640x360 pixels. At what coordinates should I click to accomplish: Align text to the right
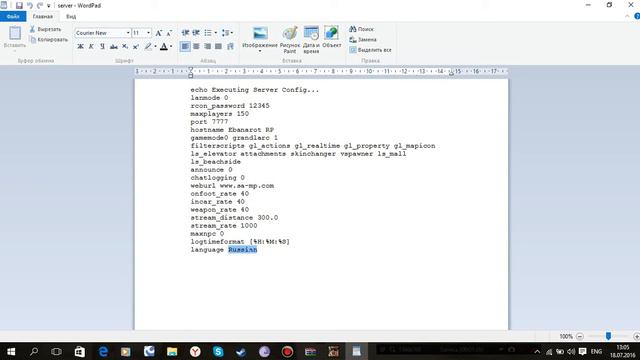coord(208,47)
